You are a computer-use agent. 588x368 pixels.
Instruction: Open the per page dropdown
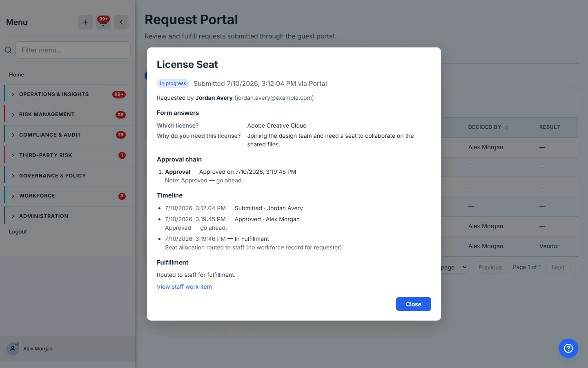point(454,267)
